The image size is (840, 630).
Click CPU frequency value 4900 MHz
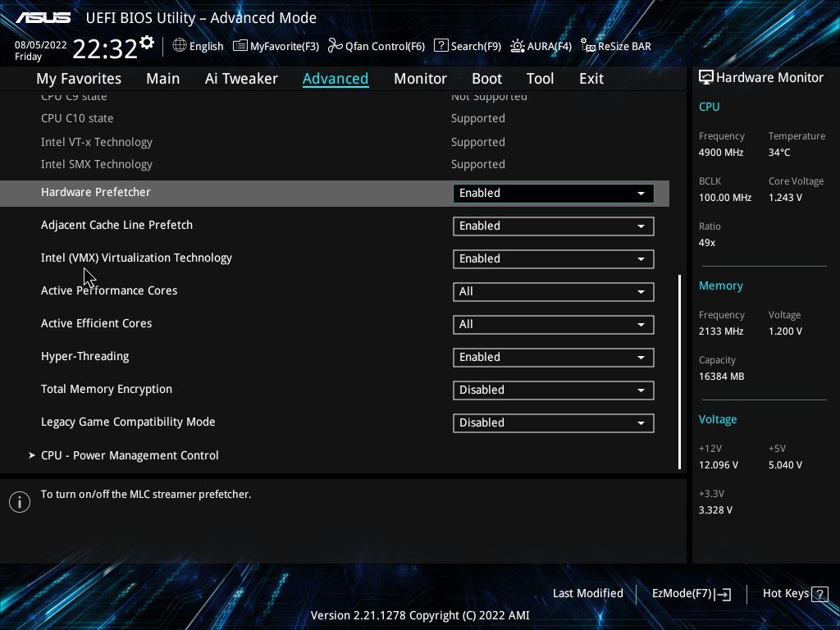(x=721, y=153)
